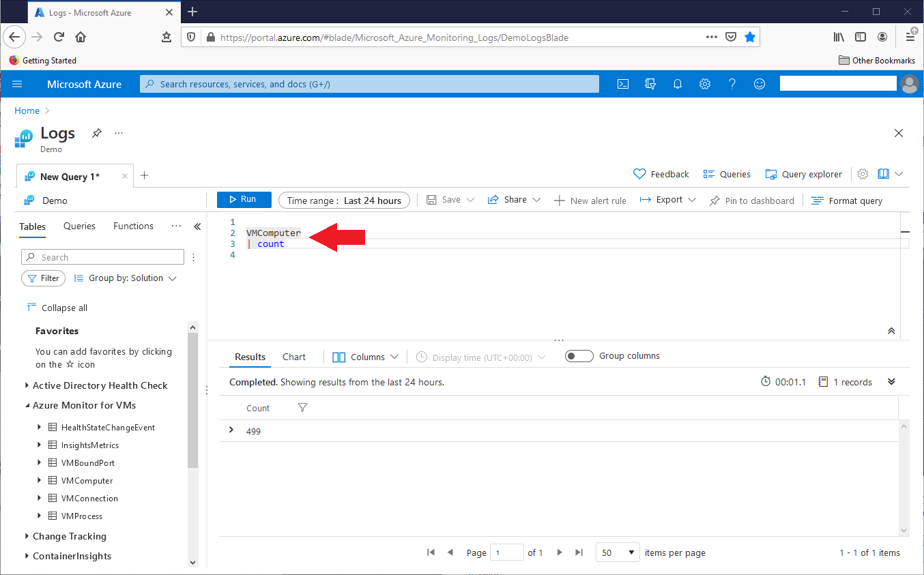Image resolution: width=924 pixels, height=575 pixels.
Task: Open query settings gear icon
Action: click(863, 174)
